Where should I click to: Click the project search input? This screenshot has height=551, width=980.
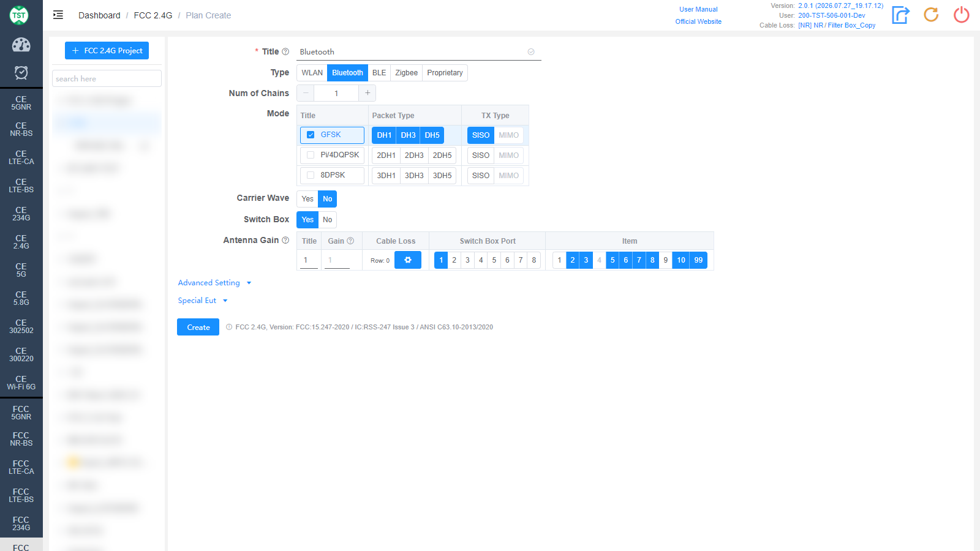coord(107,78)
